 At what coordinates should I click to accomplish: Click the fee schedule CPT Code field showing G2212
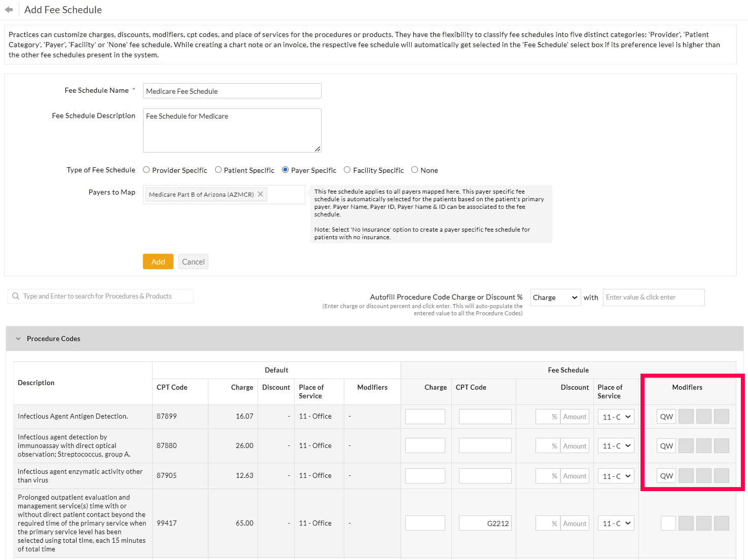(485, 524)
